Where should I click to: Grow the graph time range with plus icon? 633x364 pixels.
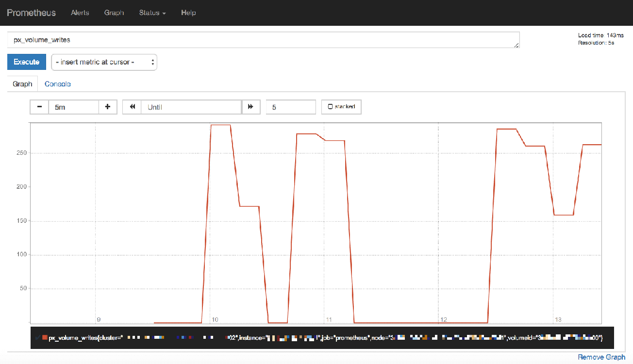click(x=107, y=107)
